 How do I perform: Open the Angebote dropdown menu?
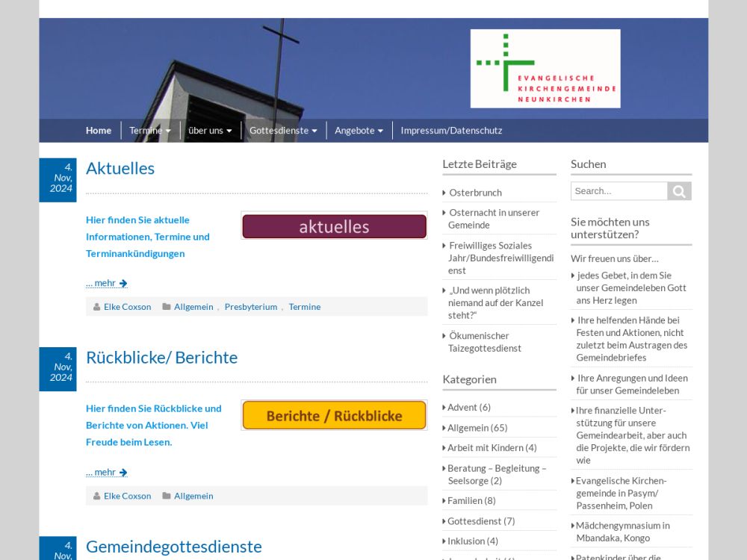(x=359, y=131)
